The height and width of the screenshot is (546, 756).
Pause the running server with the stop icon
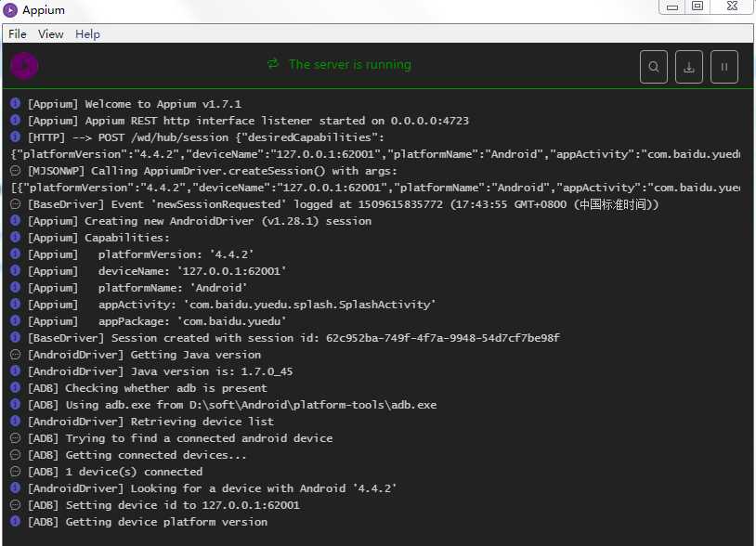724,67
